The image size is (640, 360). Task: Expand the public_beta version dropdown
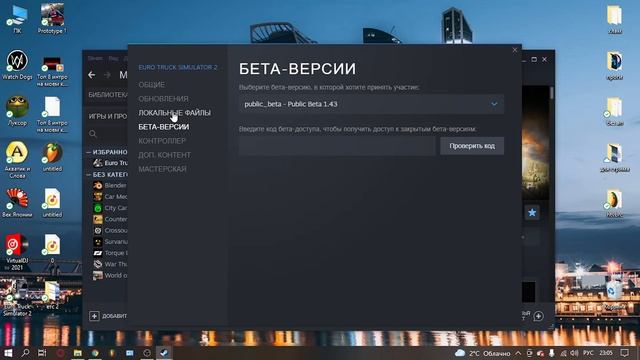(x=371, y=104)
